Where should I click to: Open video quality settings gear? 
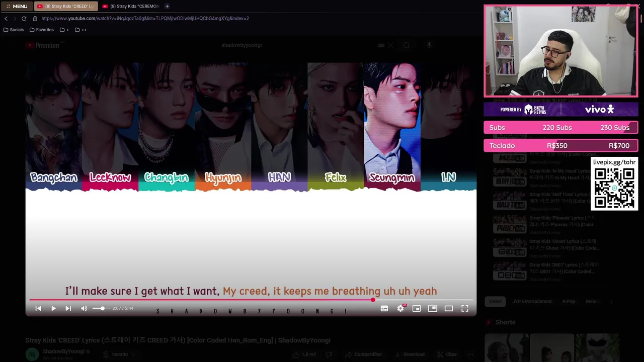click(x=400, y=308)
